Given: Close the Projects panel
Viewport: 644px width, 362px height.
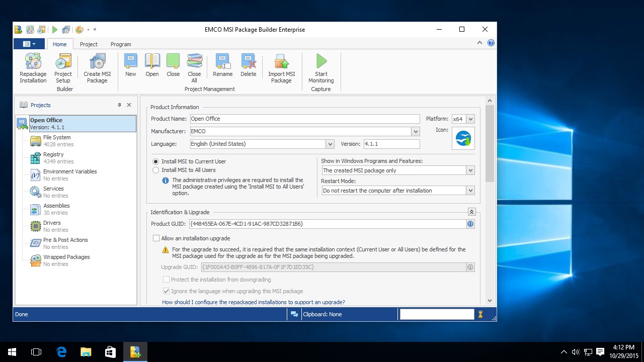Looking at the screenshot, I should [129, 105].
